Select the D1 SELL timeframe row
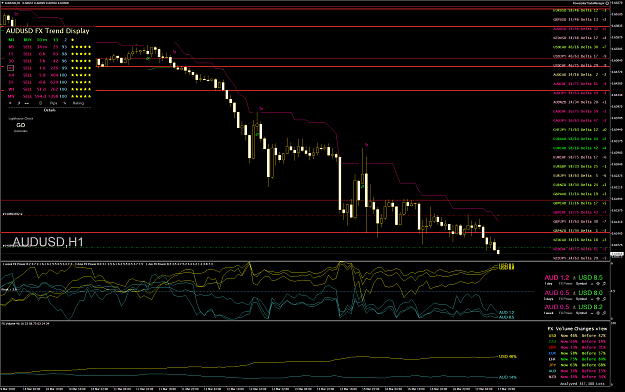 point(49,82)
